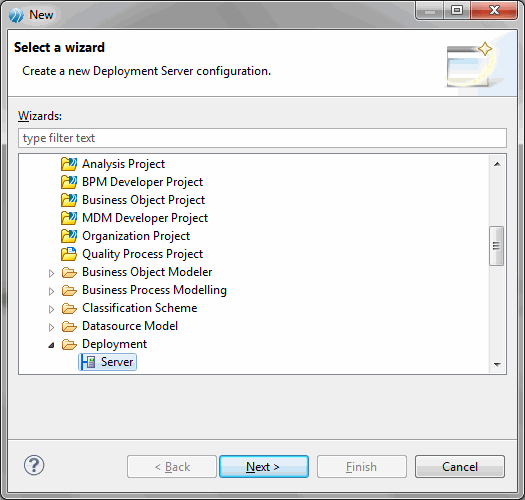Click the Organization Project folder icon
This screenshot has height=500, width=525.
click(69, 236)
